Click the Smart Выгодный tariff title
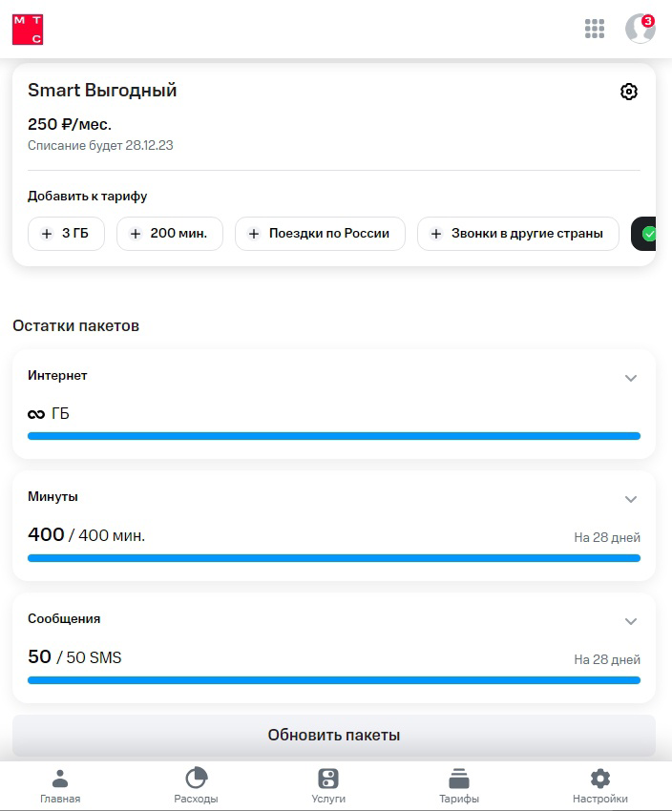 (x=102, y=91)
